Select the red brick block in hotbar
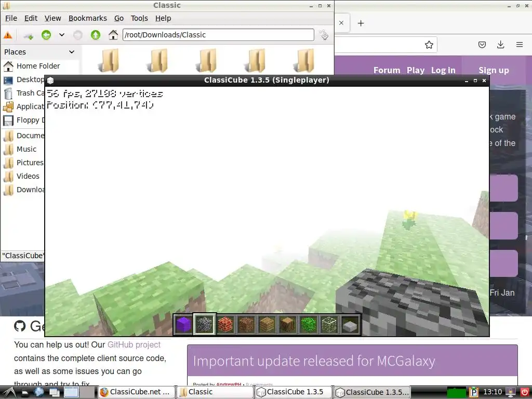532x399 pixels. pos(225,324)
